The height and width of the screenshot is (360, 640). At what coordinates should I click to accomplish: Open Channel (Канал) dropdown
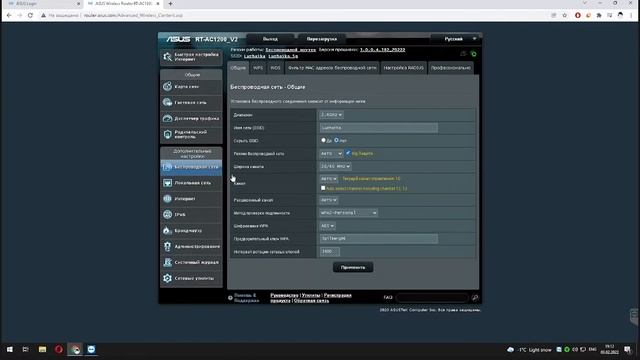pos(329,179)
